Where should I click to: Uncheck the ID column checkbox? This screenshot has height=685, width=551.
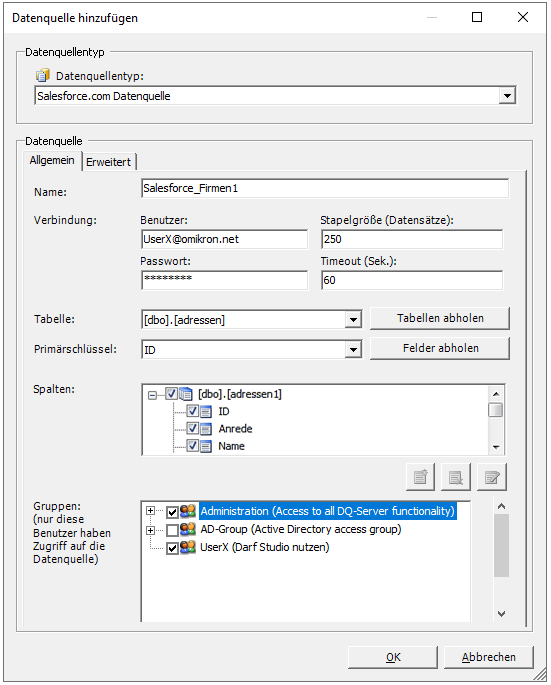pos(193,411)
